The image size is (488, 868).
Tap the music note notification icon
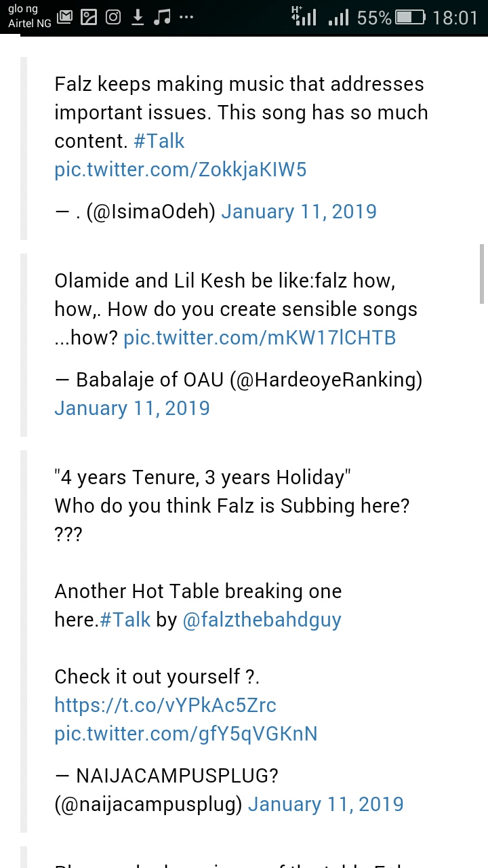161,18
